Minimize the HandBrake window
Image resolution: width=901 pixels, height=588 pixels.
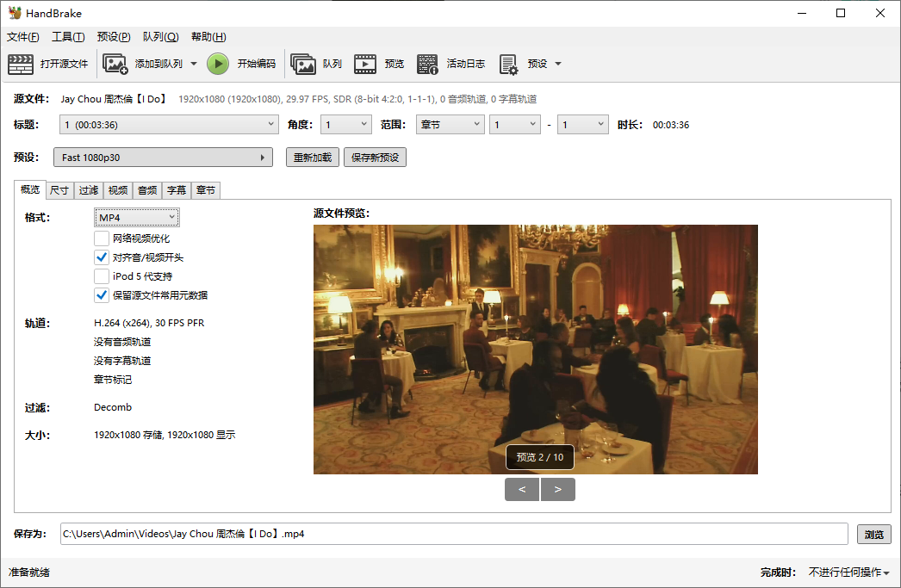click(803, 13)
